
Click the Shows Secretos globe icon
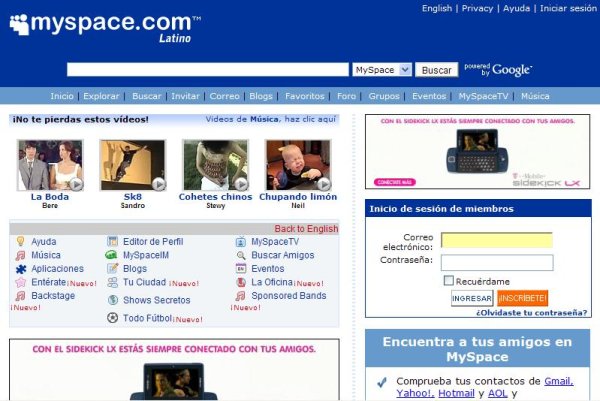112,300
